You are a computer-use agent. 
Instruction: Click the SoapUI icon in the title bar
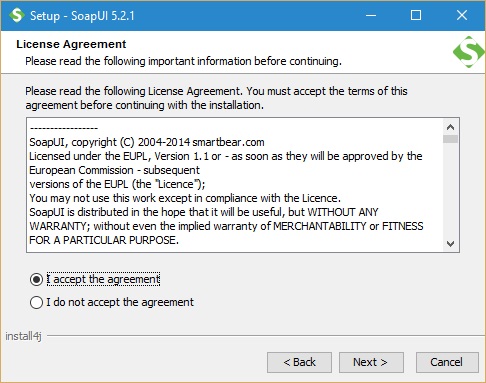pyautogui.click(x=16, y=15)
